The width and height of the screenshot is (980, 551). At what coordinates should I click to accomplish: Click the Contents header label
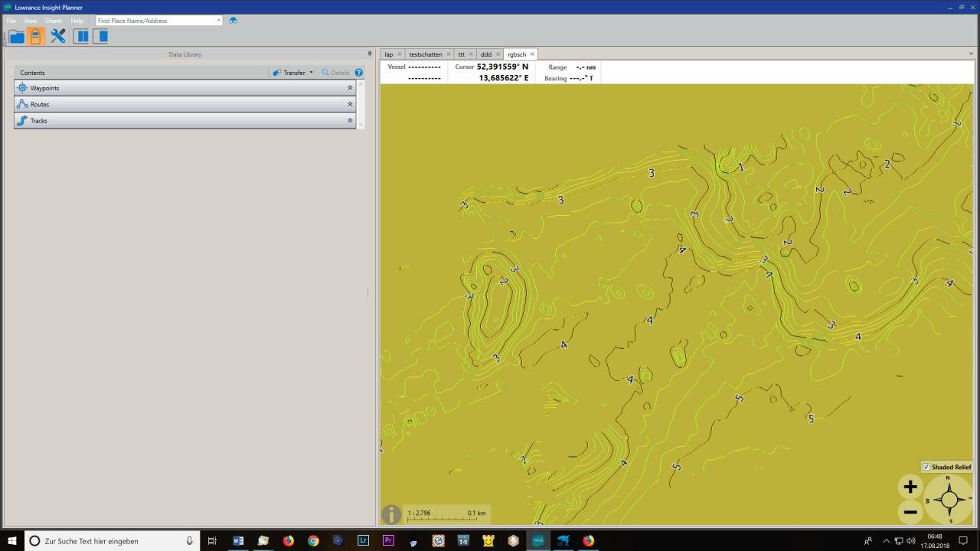[x=33, y=73]
